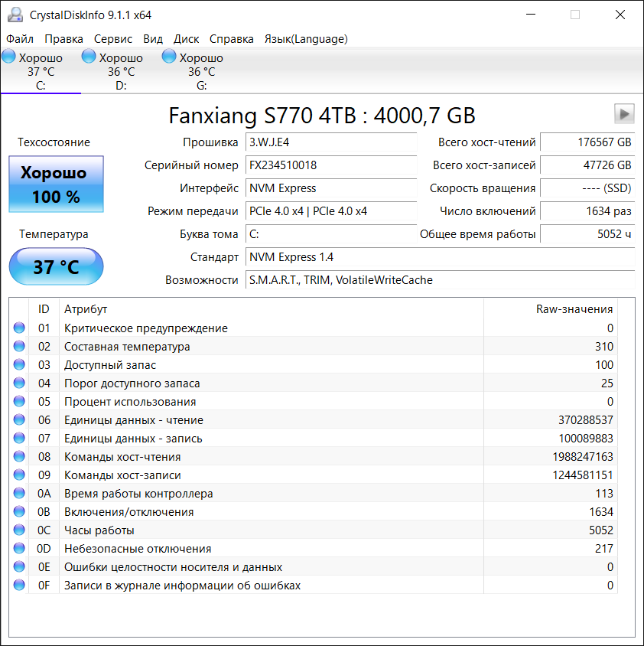Click the Fanxiang S770 4TB disk title
The width and height of the screenshot is (644, 646).
coord(322,116)
